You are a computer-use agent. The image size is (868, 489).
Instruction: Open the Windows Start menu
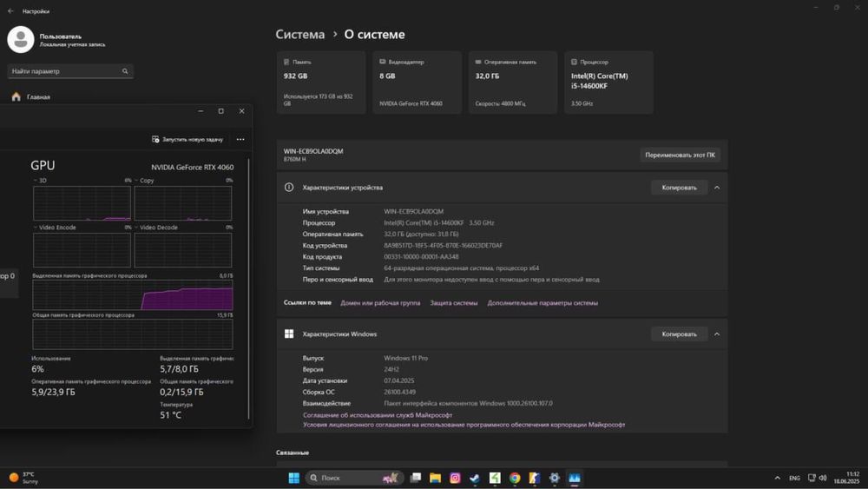(x=294, y=478)
